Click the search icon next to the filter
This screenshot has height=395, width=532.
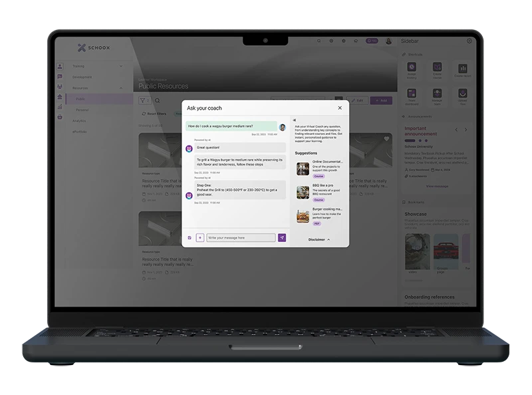[x=158, y=100]
